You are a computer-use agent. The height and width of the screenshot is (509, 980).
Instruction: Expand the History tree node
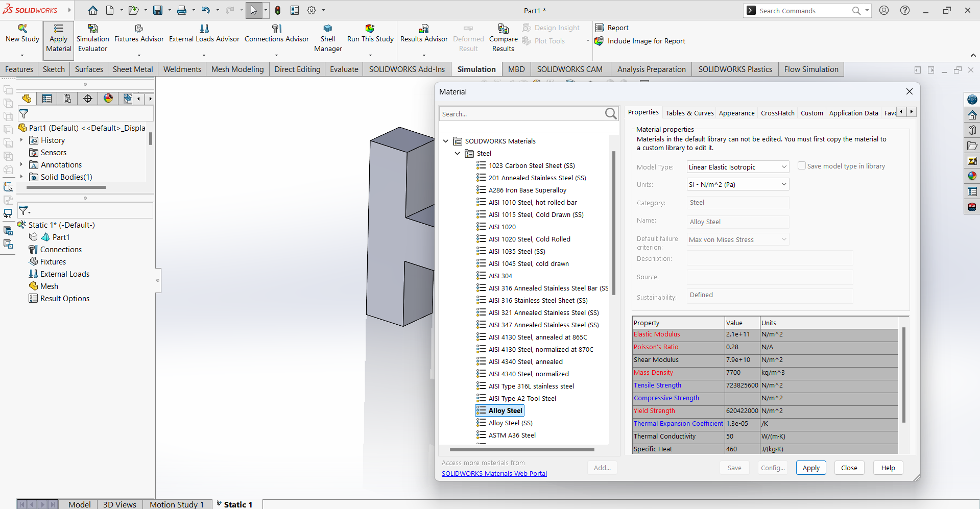[21, 140]
